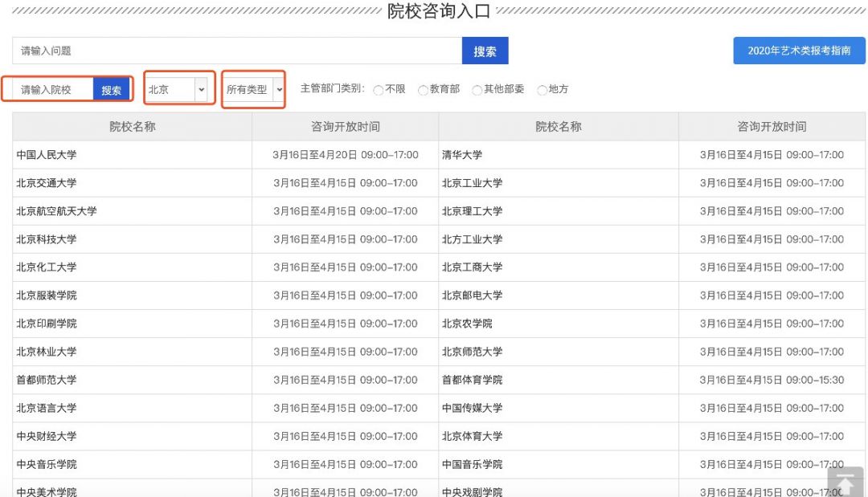Click the left 咨询开放时间 column header
The image size is (868, 497).
(x=346, y=127)
